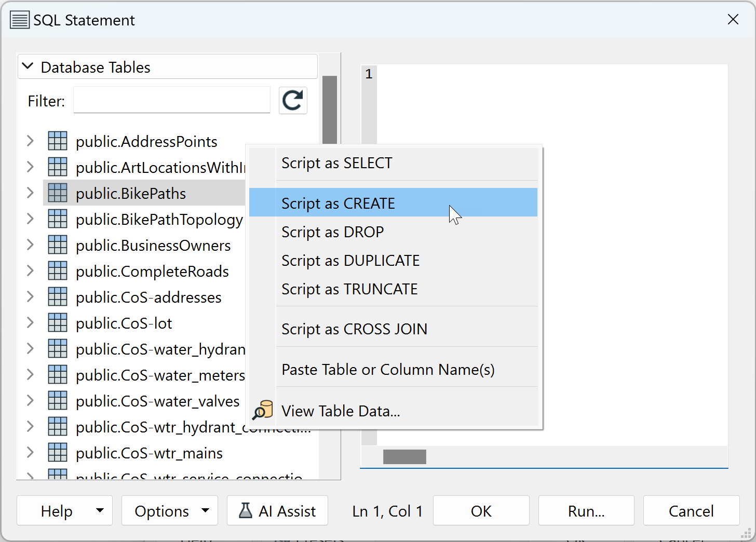Click the refresh tables icon
Screen dimensions: 756x542
tap(293, 100)
